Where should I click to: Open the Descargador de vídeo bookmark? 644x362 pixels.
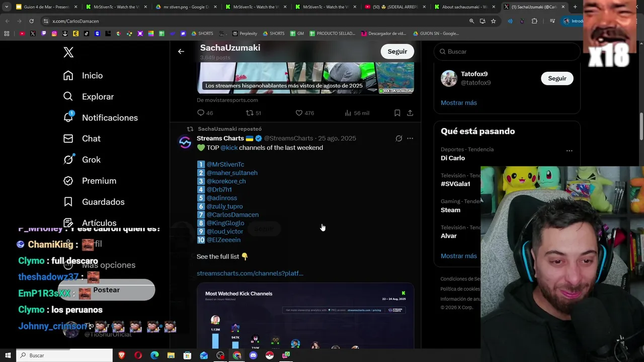click(x=384, y=34)
